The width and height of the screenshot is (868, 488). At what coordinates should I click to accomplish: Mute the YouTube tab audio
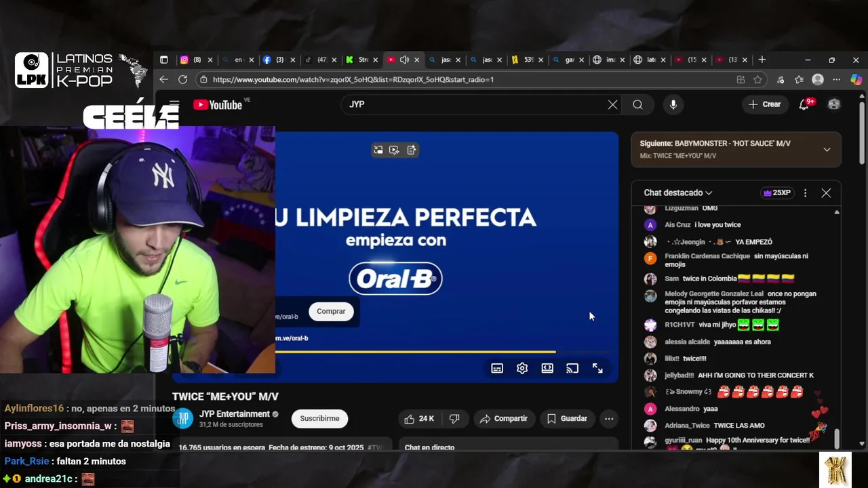tap(404, 60)
